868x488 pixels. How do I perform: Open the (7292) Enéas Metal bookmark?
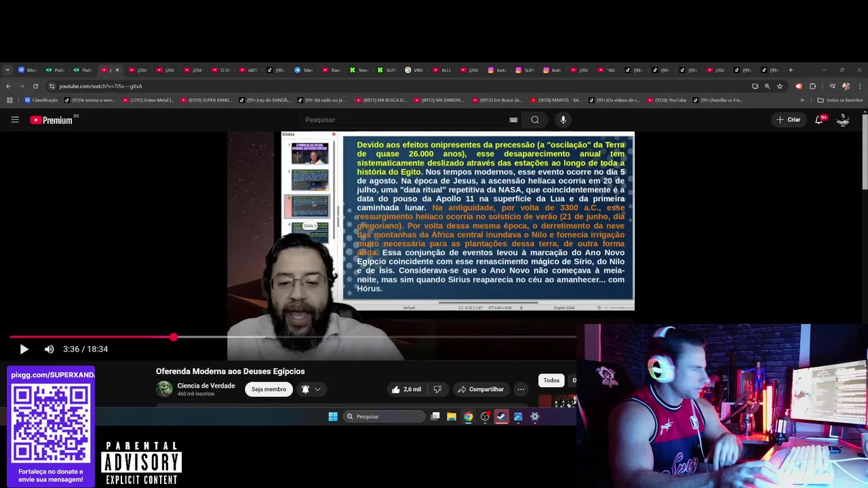click(x=147, y=100)
